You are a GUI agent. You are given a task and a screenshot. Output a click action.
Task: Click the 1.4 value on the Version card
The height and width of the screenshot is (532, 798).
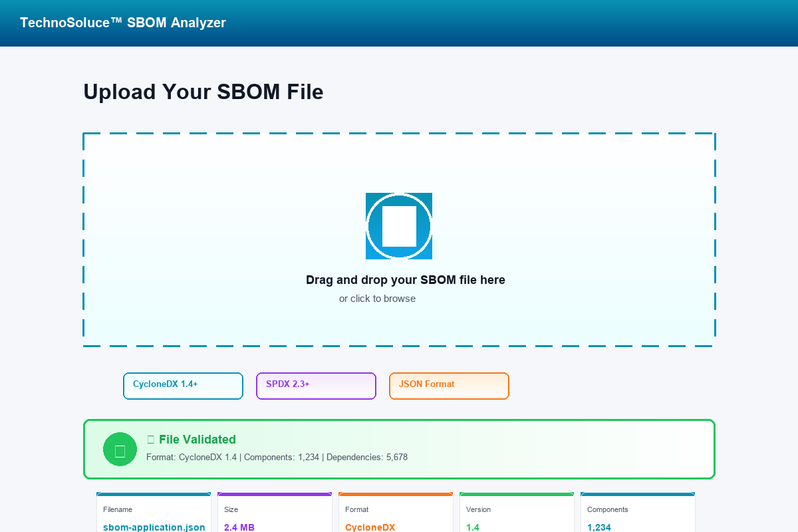[473, 527]
